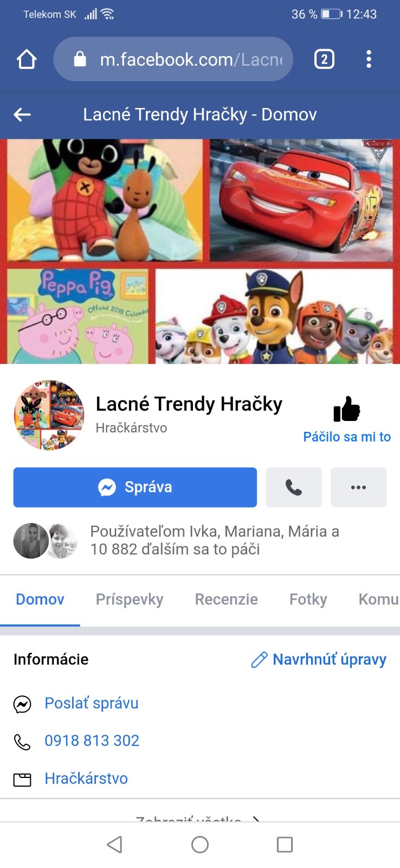400x868 pixels.
Task: Open the Hračkárstvo category link
Action: 86,778
